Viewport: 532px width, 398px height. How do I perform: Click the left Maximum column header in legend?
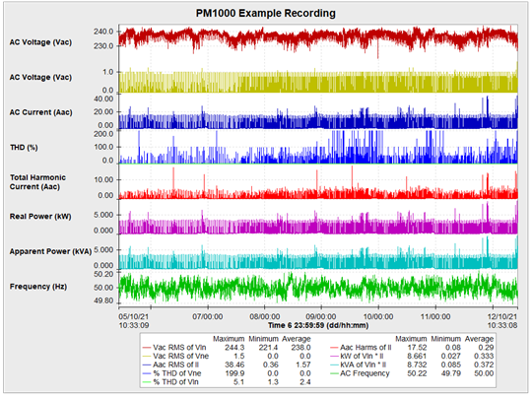[x=229, y=339]
